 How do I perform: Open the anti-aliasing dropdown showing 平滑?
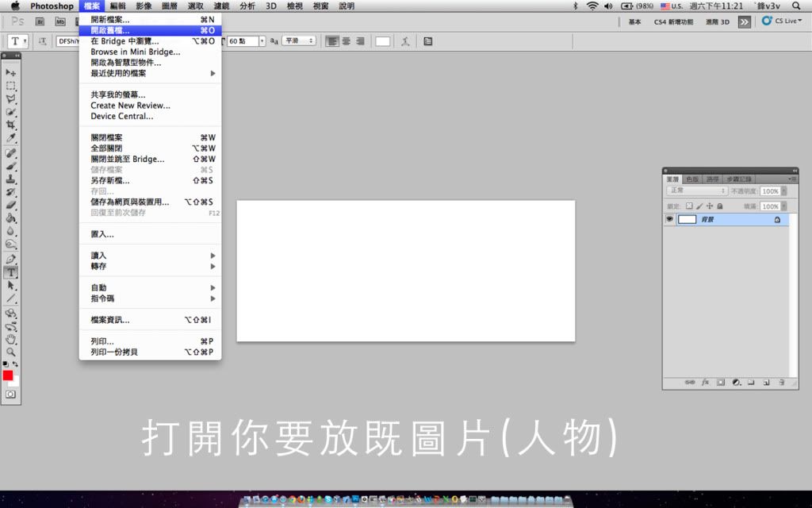click(x=299, y=40)
